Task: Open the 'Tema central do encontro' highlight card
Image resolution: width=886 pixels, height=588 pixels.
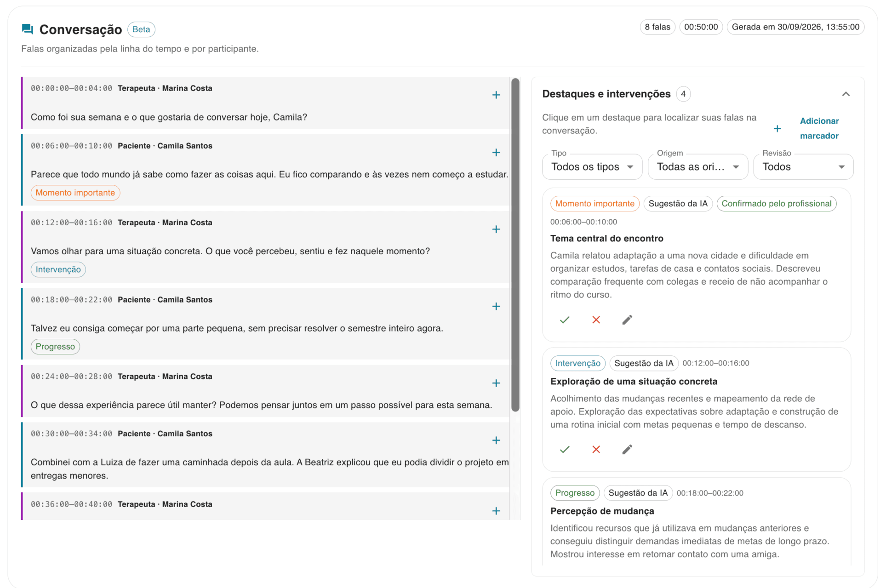Action: 696,265
